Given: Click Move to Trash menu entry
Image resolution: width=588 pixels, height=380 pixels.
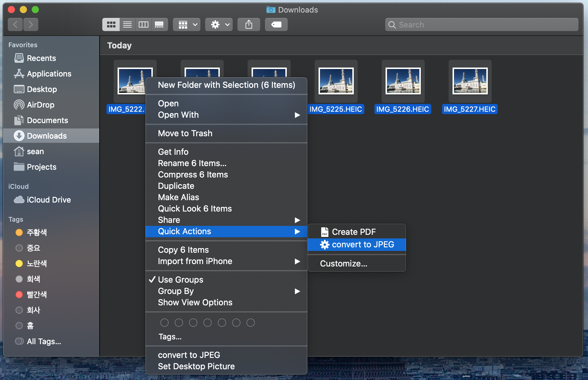Looking at the screenshot, I should pyautogui.click(x=185, y=134).
